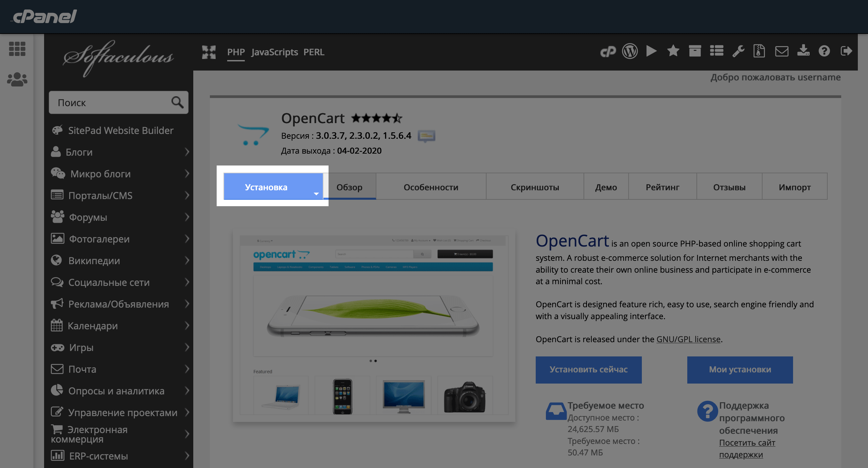
Task: Expand the Игры category
Action: click(x=119, y=348)
